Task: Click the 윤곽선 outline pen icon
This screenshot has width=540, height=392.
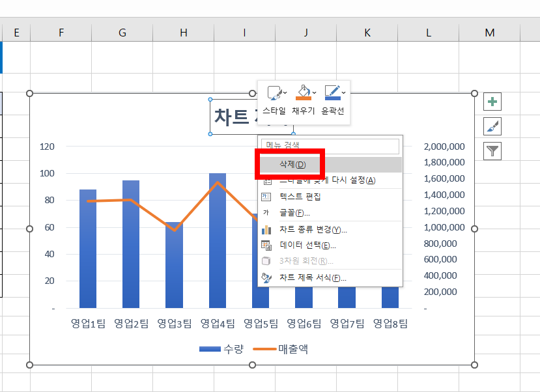Action: click(x=332, y=93)
